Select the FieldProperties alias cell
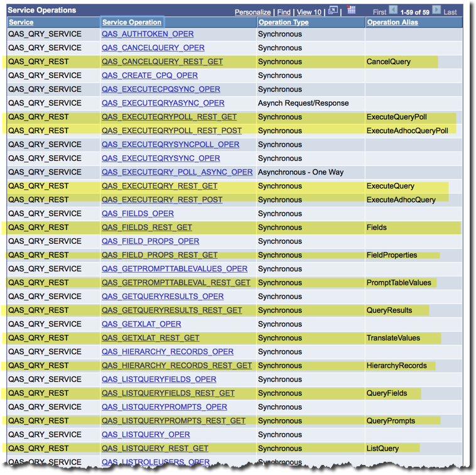This screenshot has width=476, height=475. [x=413, y=255]
